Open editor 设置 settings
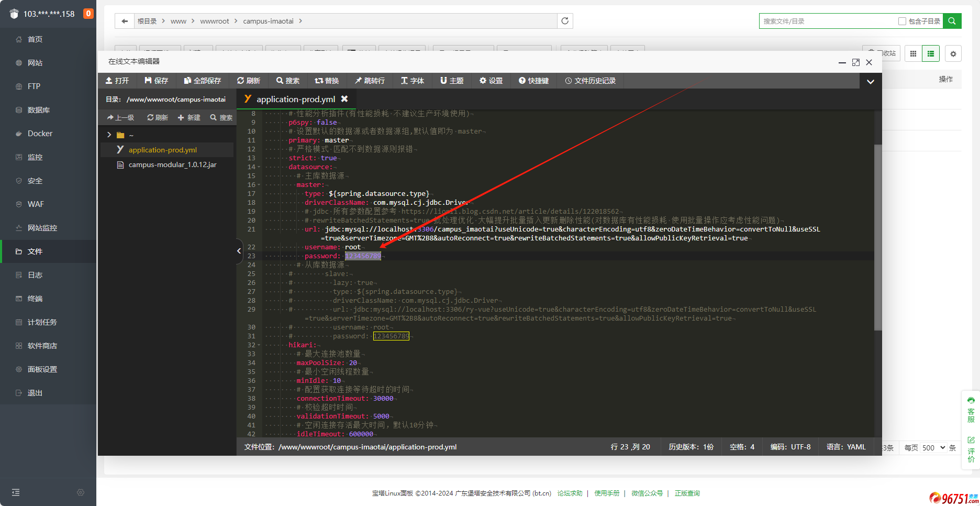The width and height of the screenshot is (980, 506). [491, 81]
